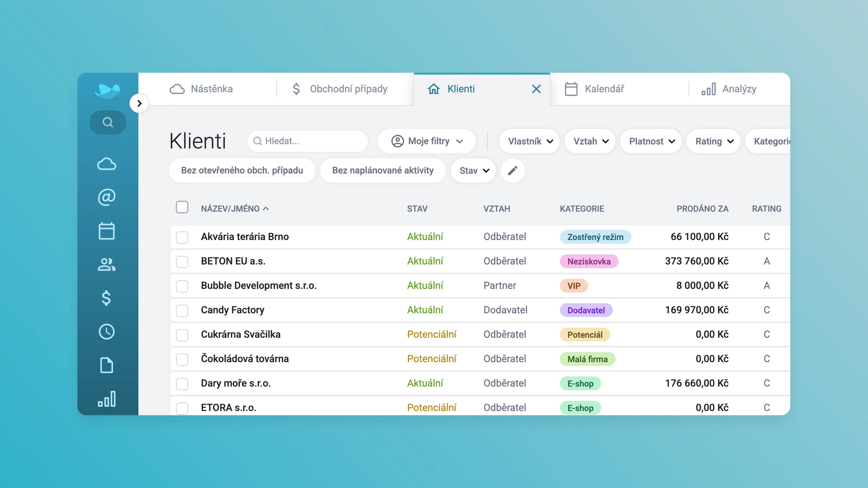Screen dimensions: 868x488
Task: Select the @ email icon in sidebar
Action: coord(107,197)
